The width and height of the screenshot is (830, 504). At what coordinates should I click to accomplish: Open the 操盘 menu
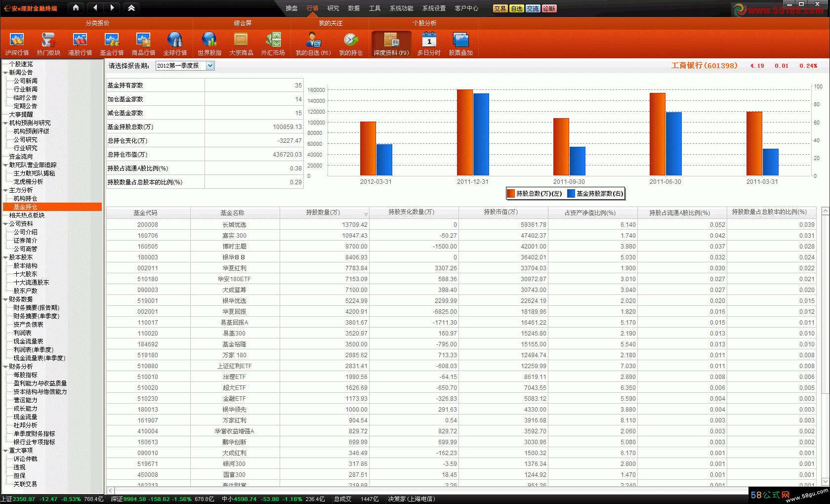click(291, 8)
